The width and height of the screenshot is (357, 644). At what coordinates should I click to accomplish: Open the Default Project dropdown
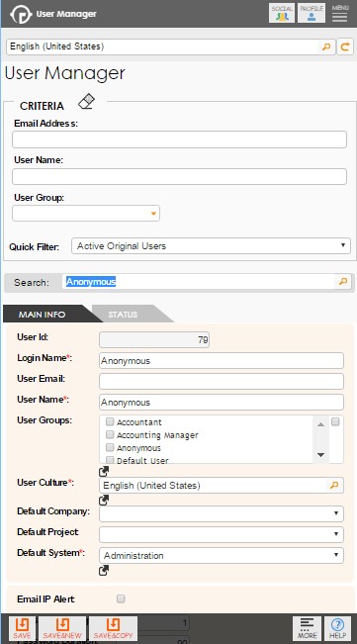coord(222,534)
